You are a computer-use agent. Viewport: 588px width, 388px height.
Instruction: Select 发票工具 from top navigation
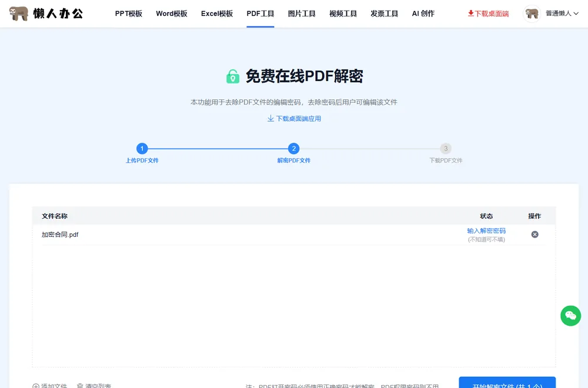[x=384, y=14]
